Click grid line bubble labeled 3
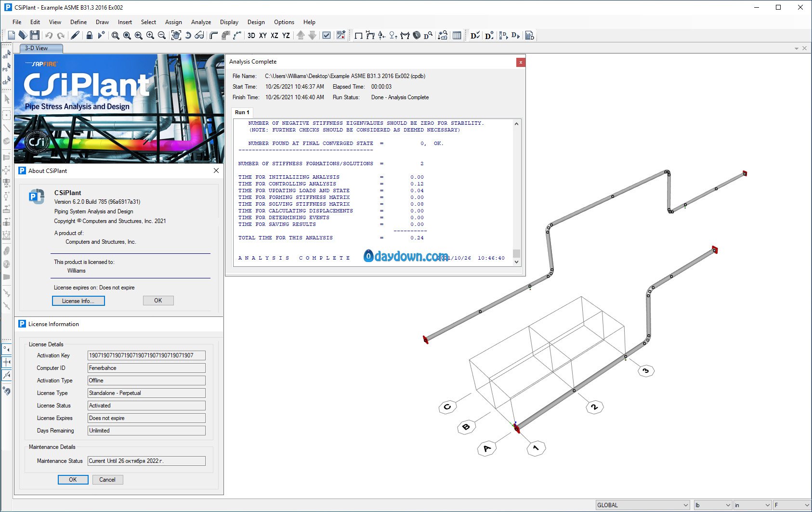Viewport: 812px width, 512px height. tap(646, 370)
